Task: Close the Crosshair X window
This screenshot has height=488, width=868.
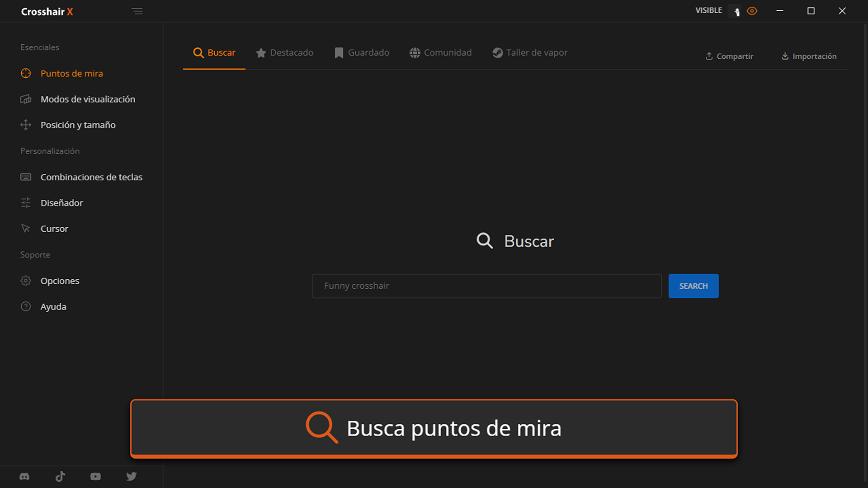Action: pyautogui.click(x=842, y=11)
